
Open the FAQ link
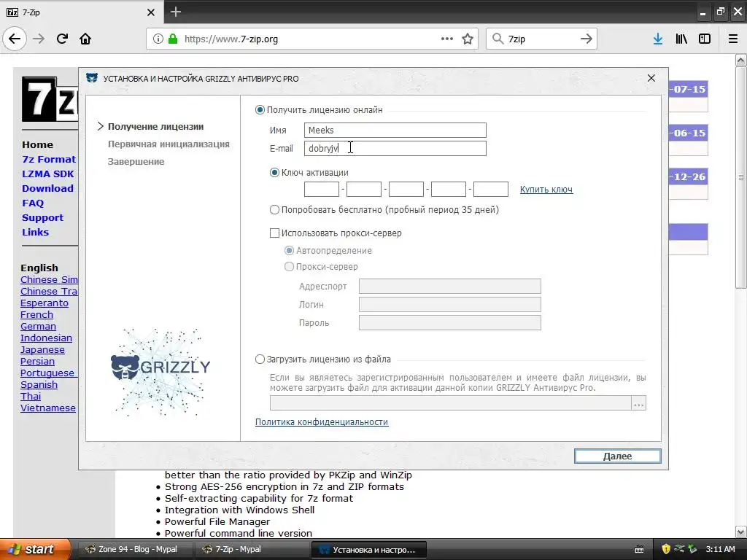point(32,203)
